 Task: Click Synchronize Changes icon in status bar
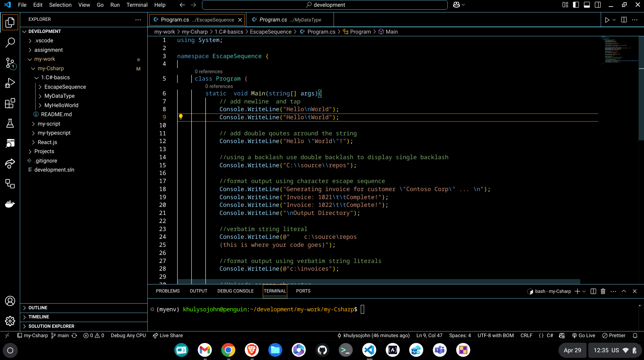(x=75, y=335)
